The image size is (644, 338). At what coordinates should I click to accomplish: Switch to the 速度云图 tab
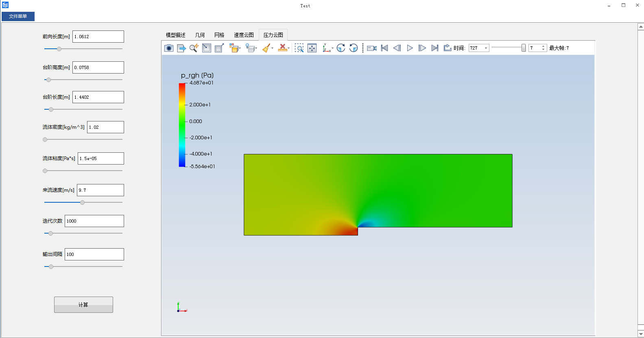(x=244, y=35)
